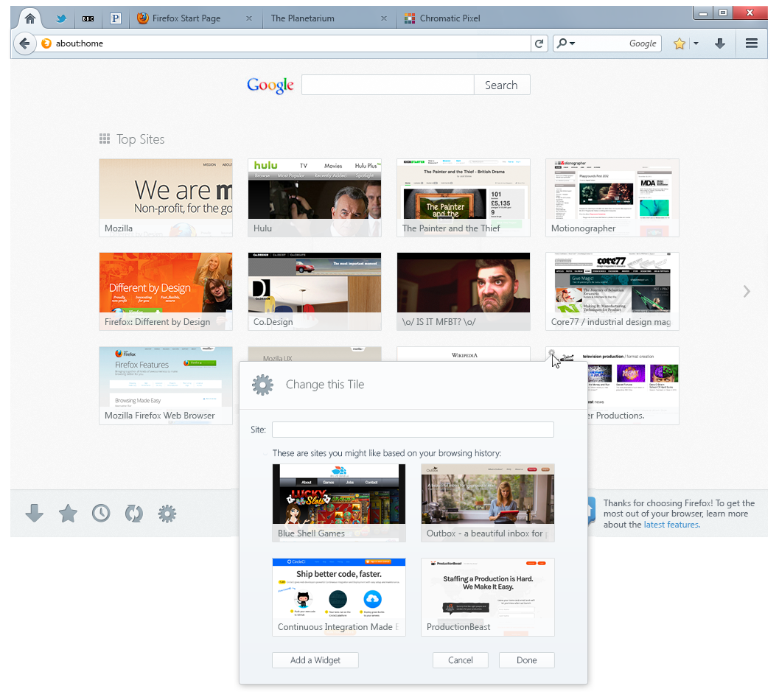Open History clock icon in bottom bar
779x700 pixels.
pos(101,513)
